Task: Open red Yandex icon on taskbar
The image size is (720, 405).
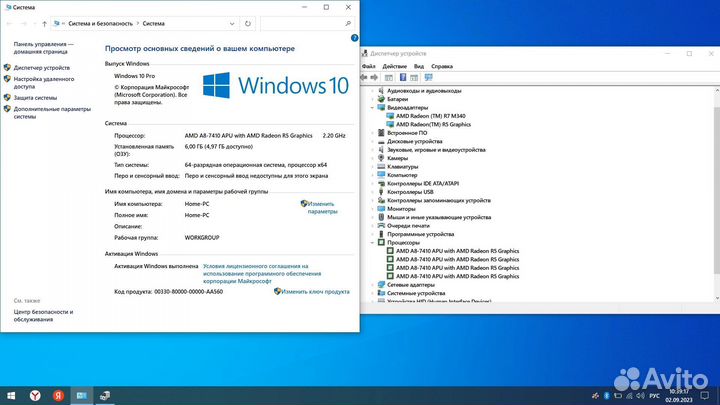Action: [x=58, y=395]
